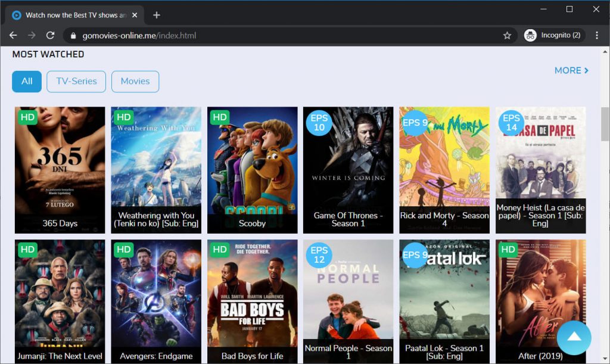Viewport: 610px width, 364px height.
Task: Click the HD badge on Scooby
Action: click(x=220, y=117)
